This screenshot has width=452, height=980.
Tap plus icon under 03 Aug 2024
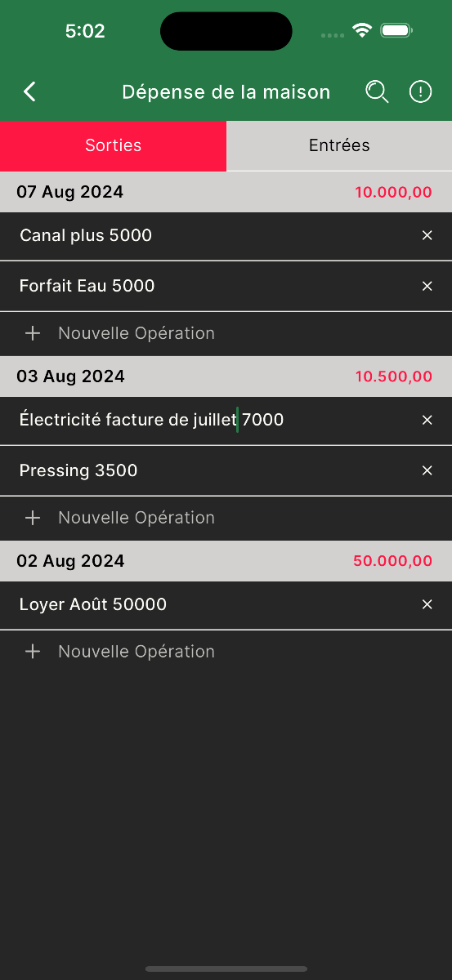coord(33,518)
